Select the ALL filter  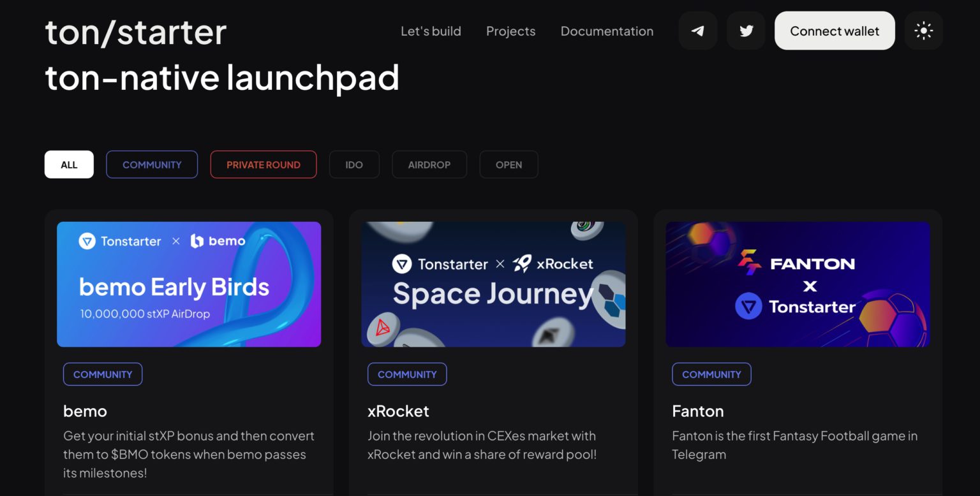(69, 164)
